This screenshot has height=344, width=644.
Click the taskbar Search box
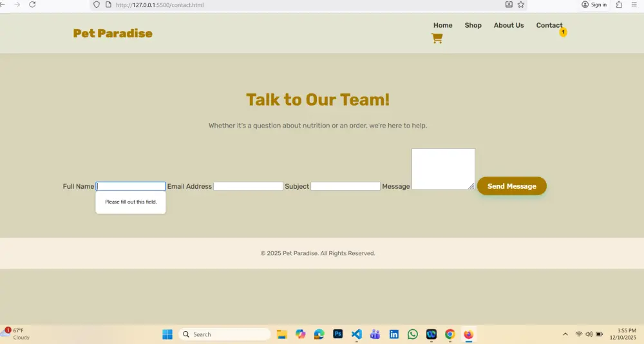[x=225, y=334]
